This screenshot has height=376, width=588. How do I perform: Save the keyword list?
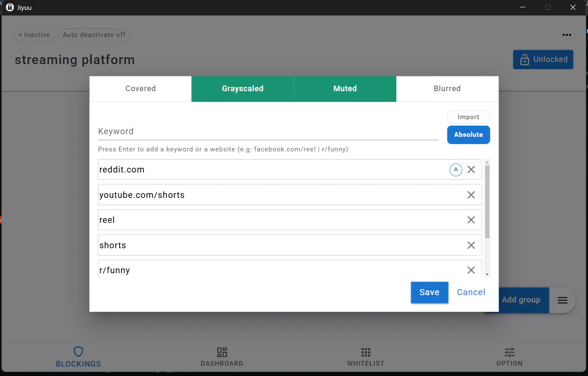click(430, 293)
